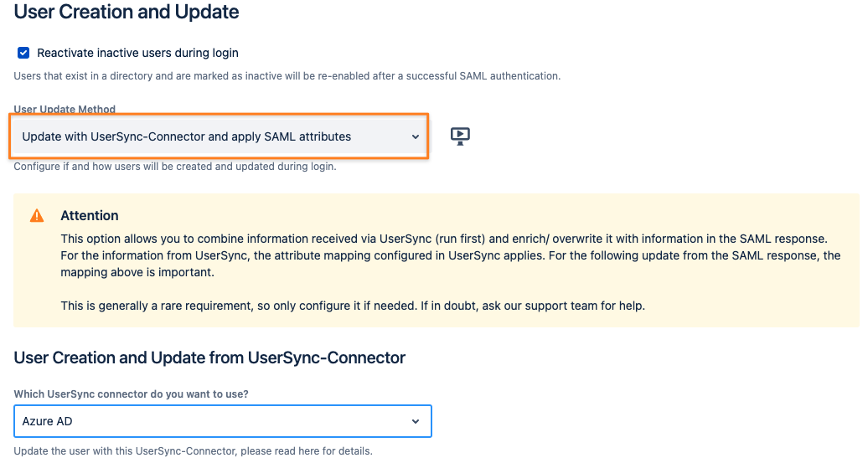The height and width of the screenshot is (463, 868).
Task: Click the "User Creation and Update" main heading
Action: [127, 13]
